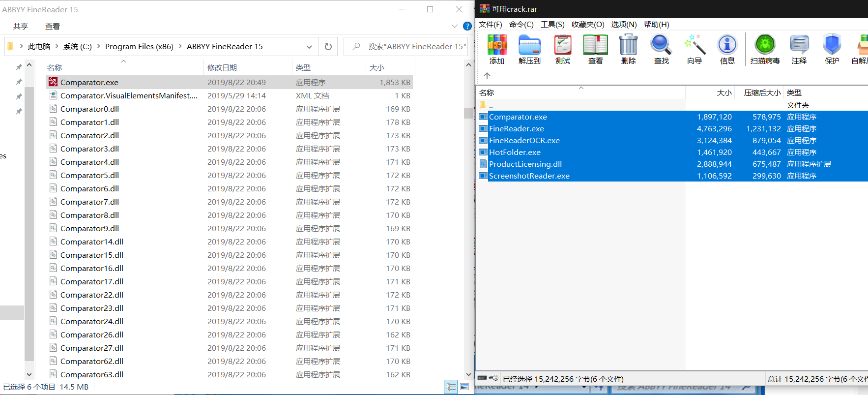The width and height of the screenshot is (868, 395).
Task: Click the Explorer refresh button
Action: pyautogui.click(x=328, y=47)
